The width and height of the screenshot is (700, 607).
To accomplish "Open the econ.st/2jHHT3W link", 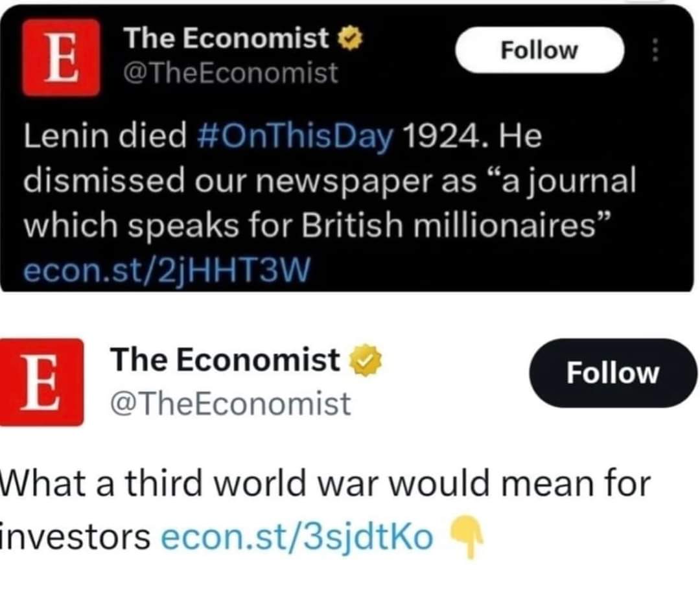I will (x=169, y=269).
